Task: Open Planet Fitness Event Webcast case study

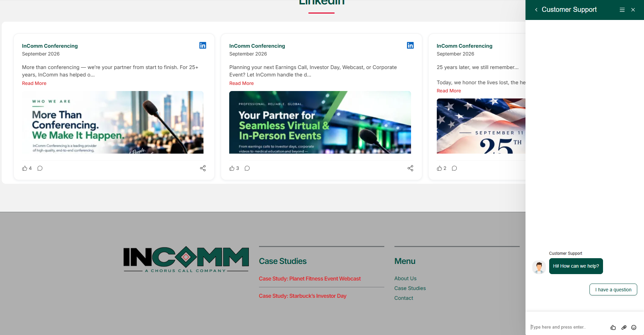Action: click(309, 278)
